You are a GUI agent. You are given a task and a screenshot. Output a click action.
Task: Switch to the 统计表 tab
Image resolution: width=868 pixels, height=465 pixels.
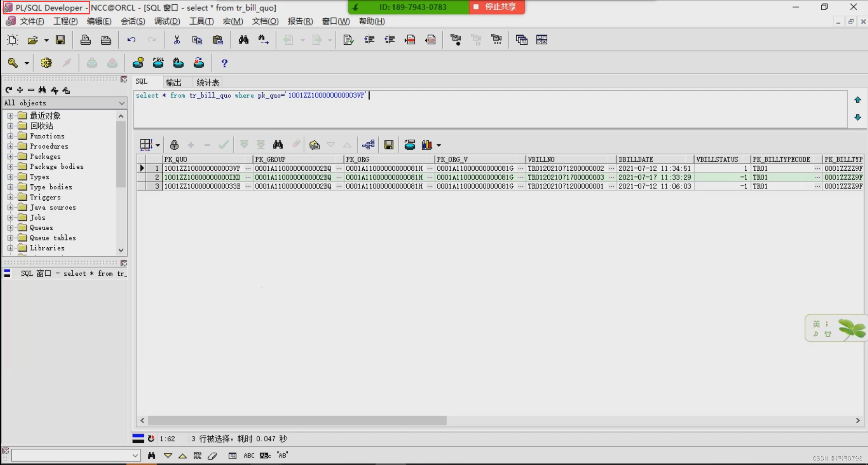(208, 82)
